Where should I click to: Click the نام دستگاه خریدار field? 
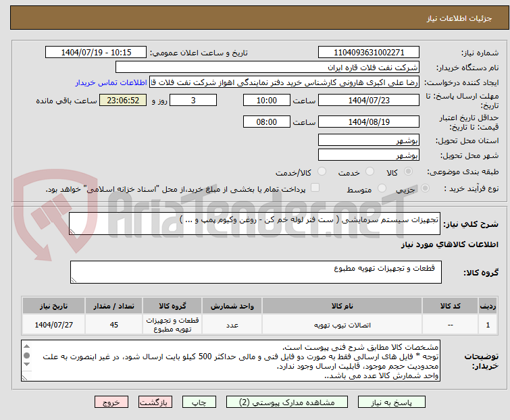pyautogui.click(x=267, y=68)
